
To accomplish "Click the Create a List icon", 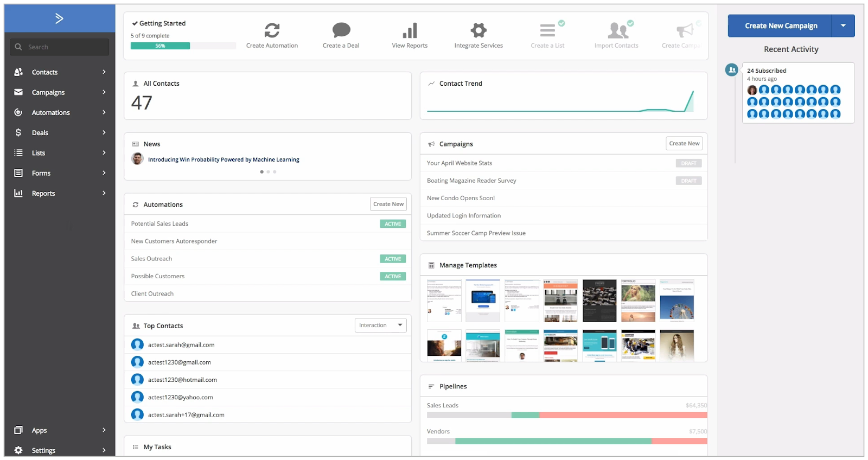I will 547,30.
